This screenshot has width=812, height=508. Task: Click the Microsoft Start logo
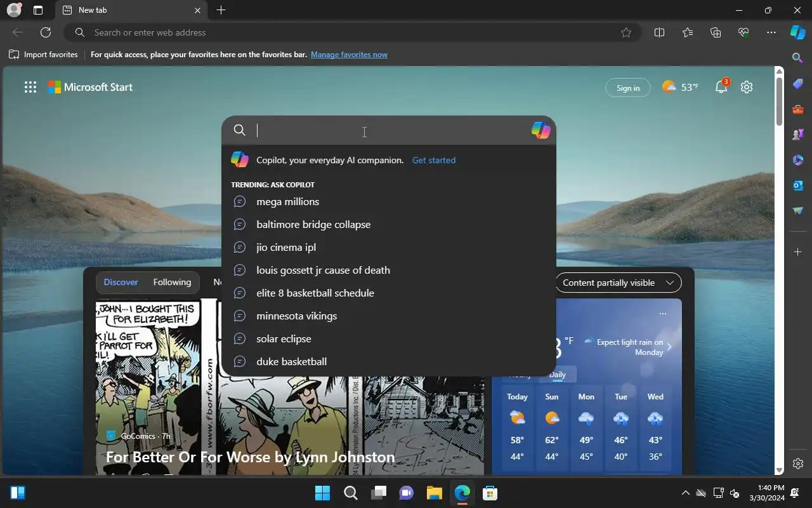[90, 87]
